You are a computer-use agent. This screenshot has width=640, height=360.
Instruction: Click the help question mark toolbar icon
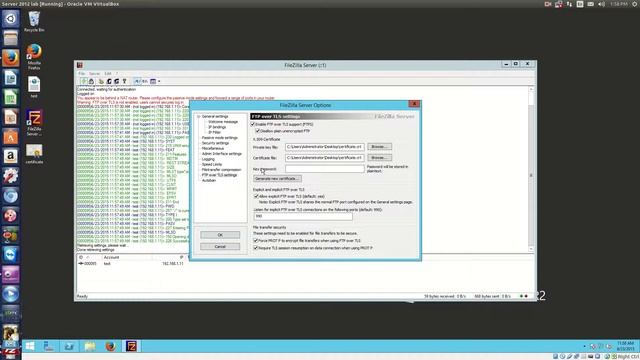pyautogui.click(x=124, y=81)
